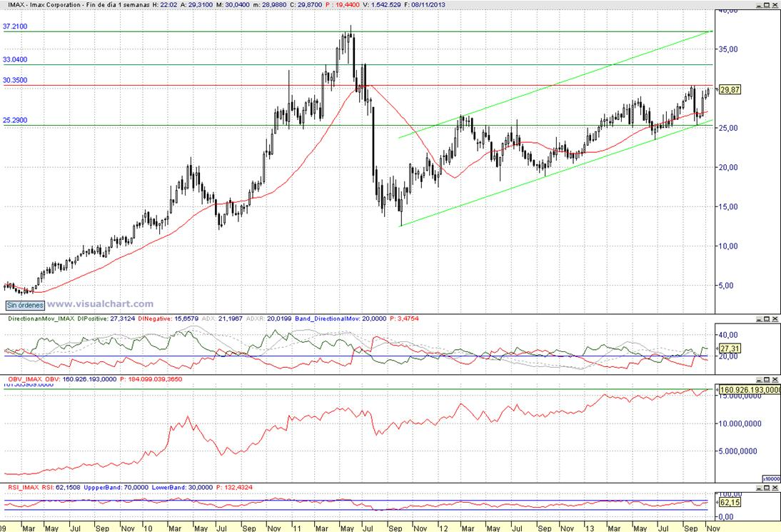This screenshot has height=532, width=781.
Task: Click the 'DINegative: 15,6579' legend entry
Action: 168,318
